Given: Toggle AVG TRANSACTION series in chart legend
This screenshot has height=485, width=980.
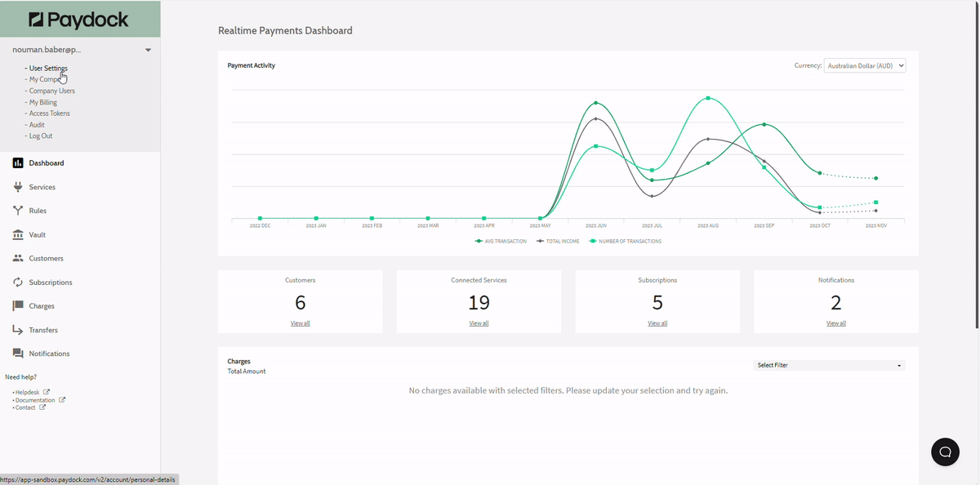Looking at the screenshot, I should (x=501, y=242).
